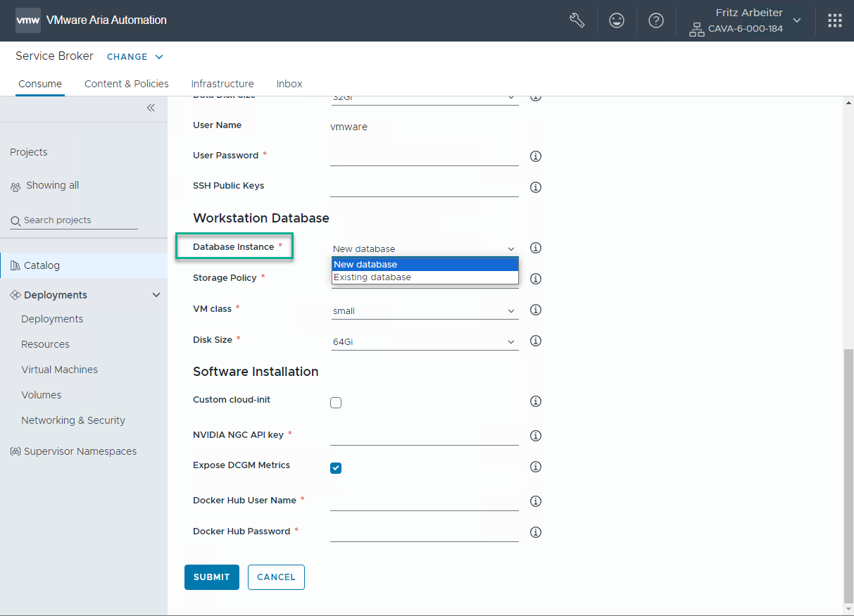Show info for User Password field
The image size is (854, 616).
click(x=536, y=156)
